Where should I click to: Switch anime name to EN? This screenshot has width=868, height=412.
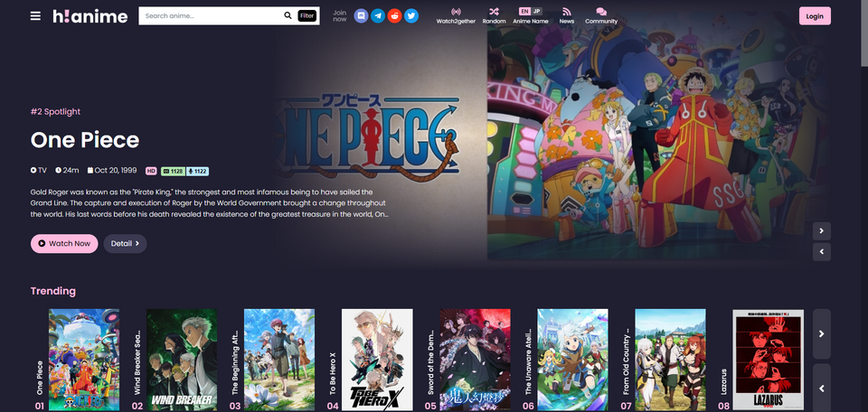524,11
